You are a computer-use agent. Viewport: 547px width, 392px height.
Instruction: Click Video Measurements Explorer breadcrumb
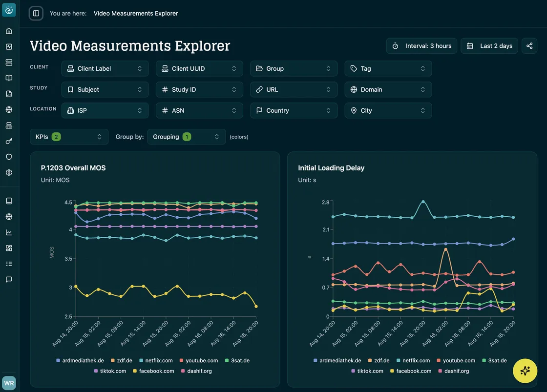[x=136, y=13]
